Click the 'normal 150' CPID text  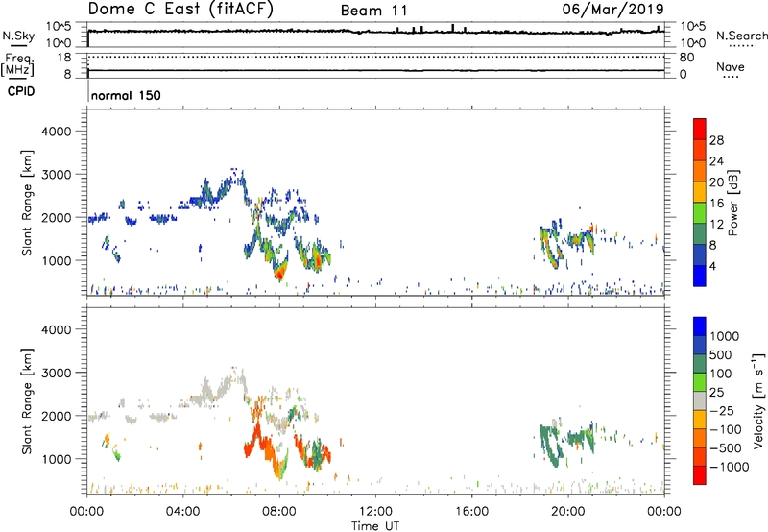tap(126, 95)
